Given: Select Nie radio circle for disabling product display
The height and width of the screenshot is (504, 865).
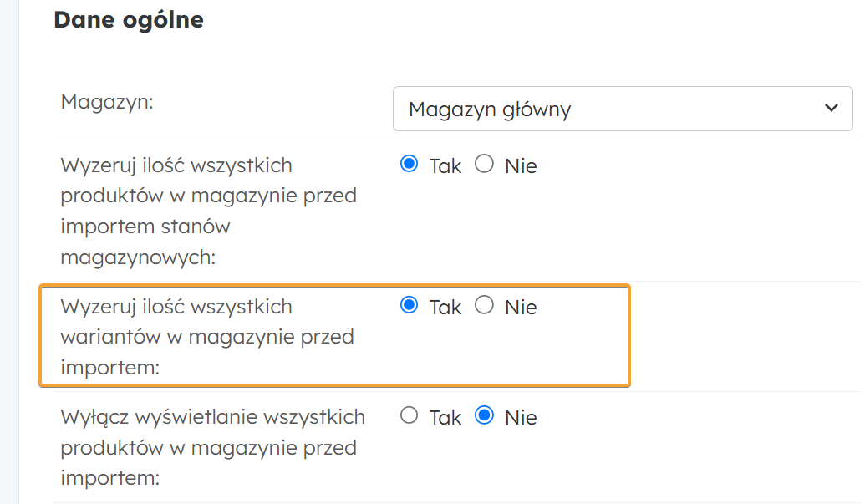Looking at the screenshot, I should pyautogui.click(x=484, y=415).
